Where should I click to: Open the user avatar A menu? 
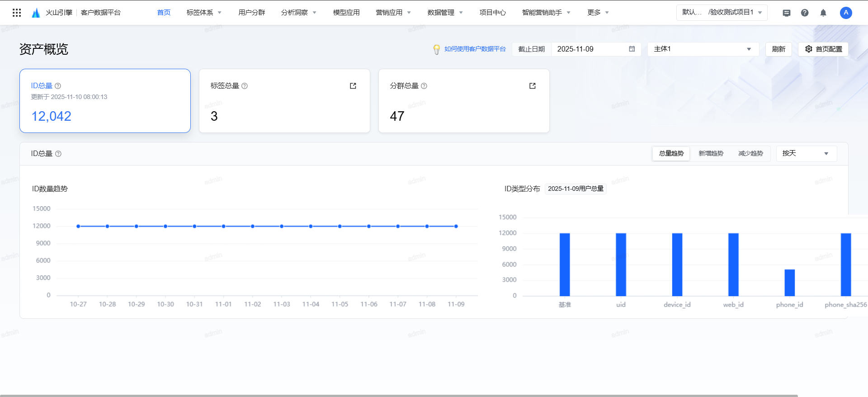pyautogui.click(x=846, y=13)
